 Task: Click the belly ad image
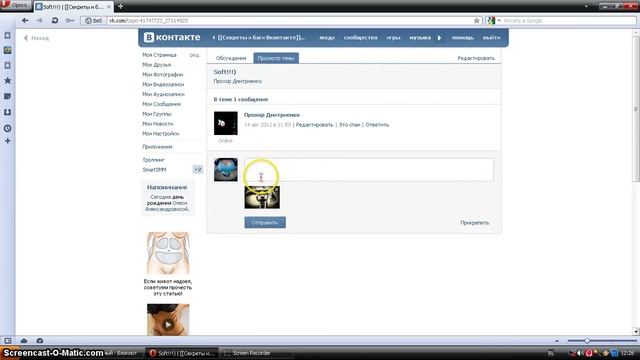(x=168, y=253)
